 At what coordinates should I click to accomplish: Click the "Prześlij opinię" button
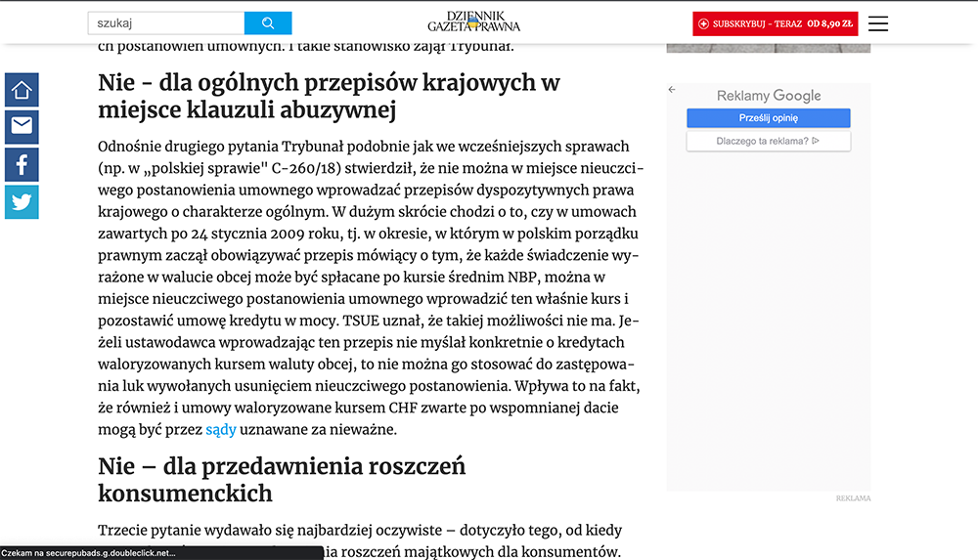point(768,118)
